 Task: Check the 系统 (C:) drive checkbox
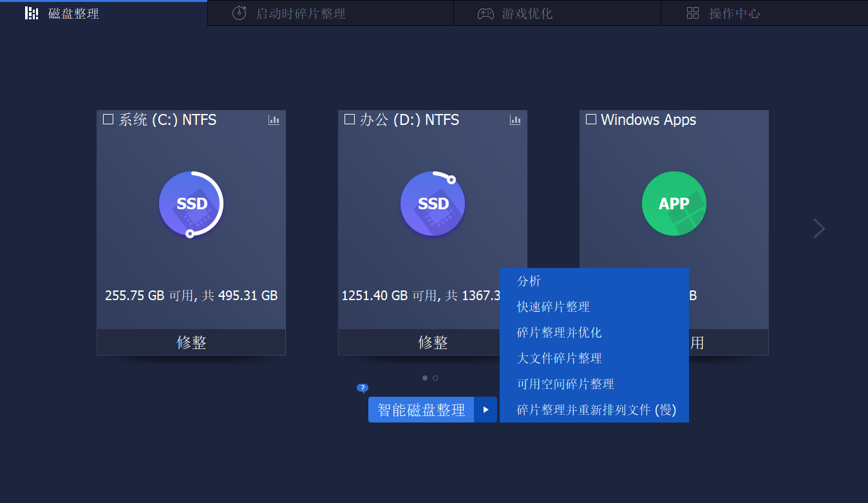point(108,119)
